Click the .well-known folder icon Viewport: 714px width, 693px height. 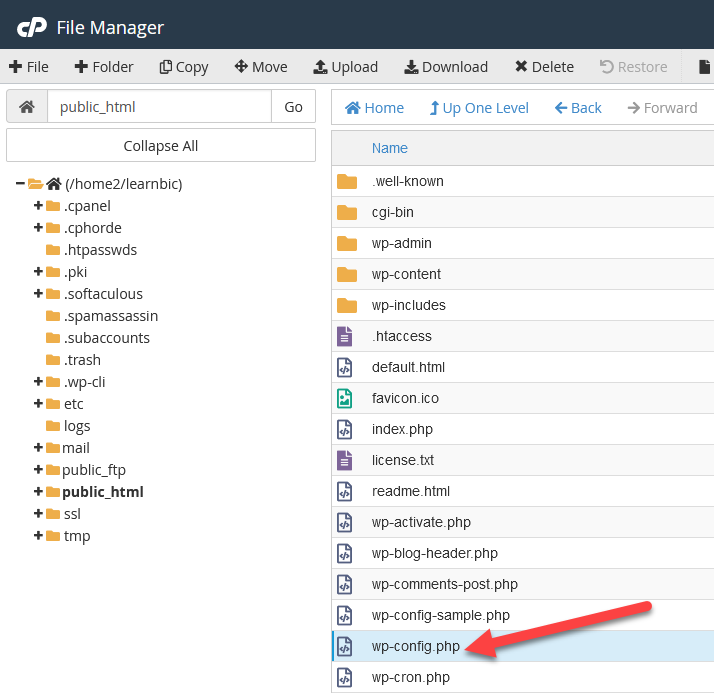347,181
